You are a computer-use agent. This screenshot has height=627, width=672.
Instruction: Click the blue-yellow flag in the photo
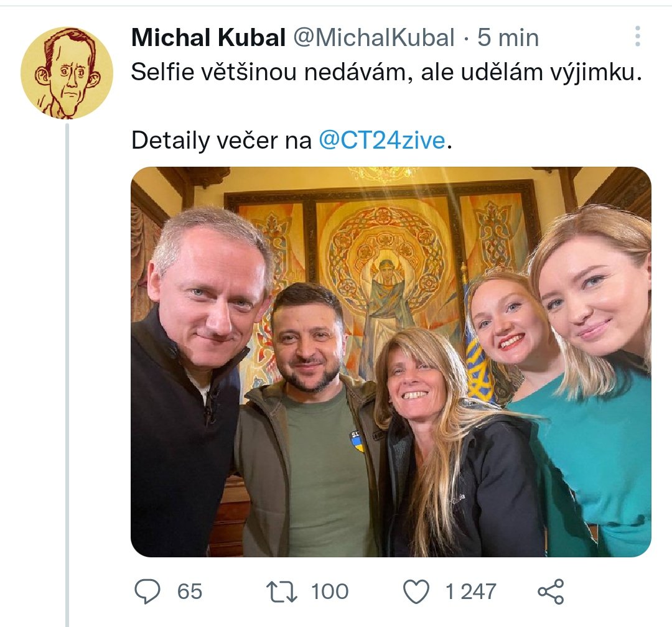point(478,367)
